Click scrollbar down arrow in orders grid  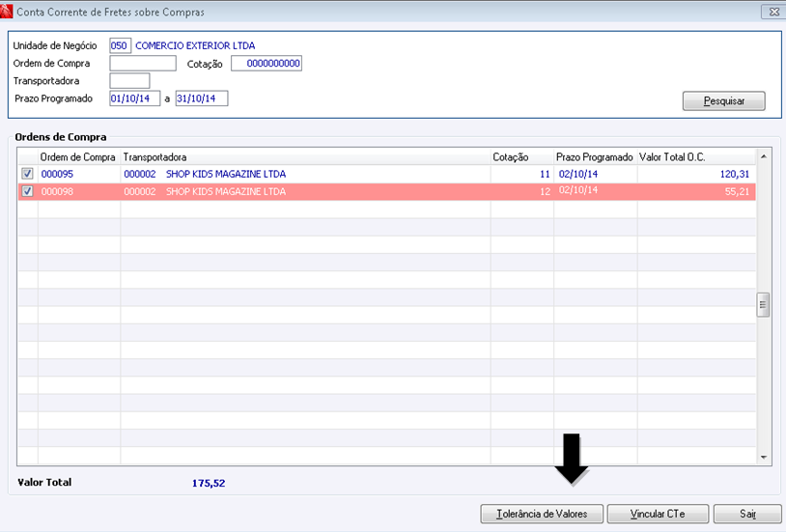click(x=764, y=458)
